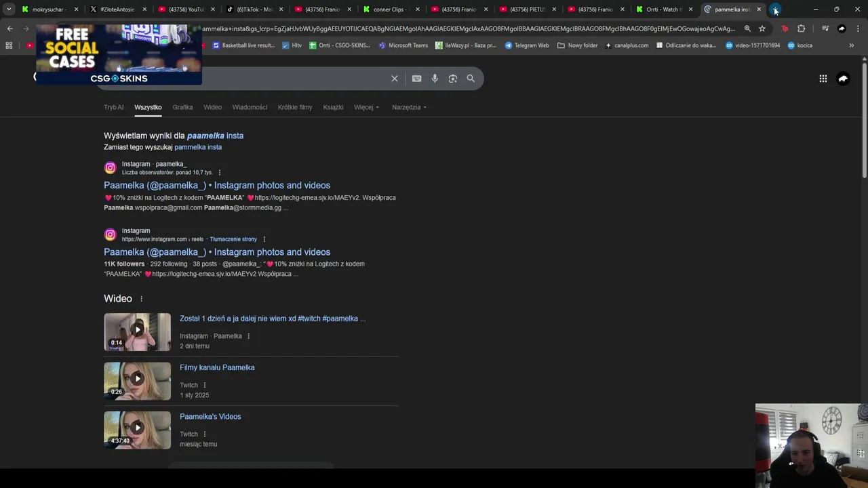Screen dimensions: 868x488
Task: Bookmark this page with the star icon
Action: pos(762,28)
